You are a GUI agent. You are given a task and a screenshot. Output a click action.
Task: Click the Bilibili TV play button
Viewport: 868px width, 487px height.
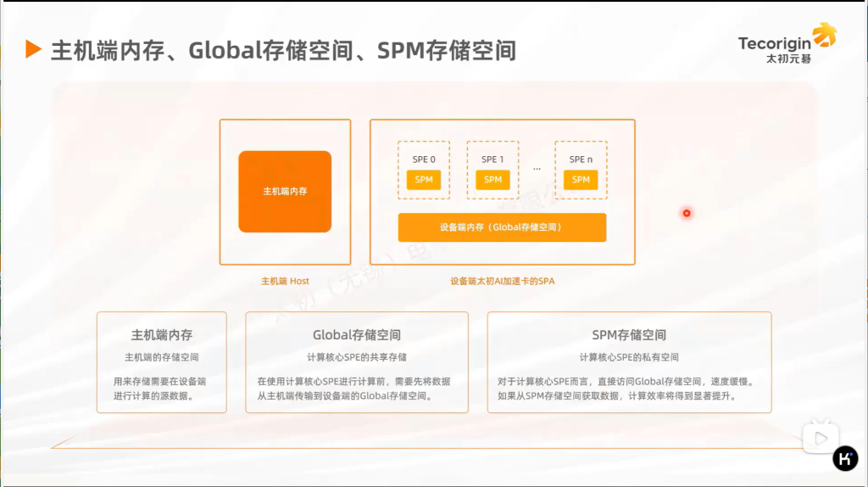pyautogui.click(x=820, y=436)
